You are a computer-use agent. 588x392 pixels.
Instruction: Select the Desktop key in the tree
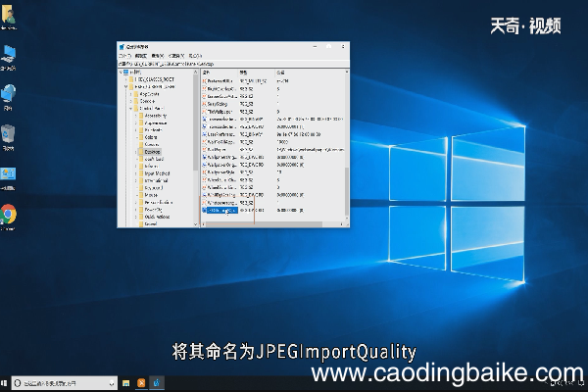click(x=152, y=152)
